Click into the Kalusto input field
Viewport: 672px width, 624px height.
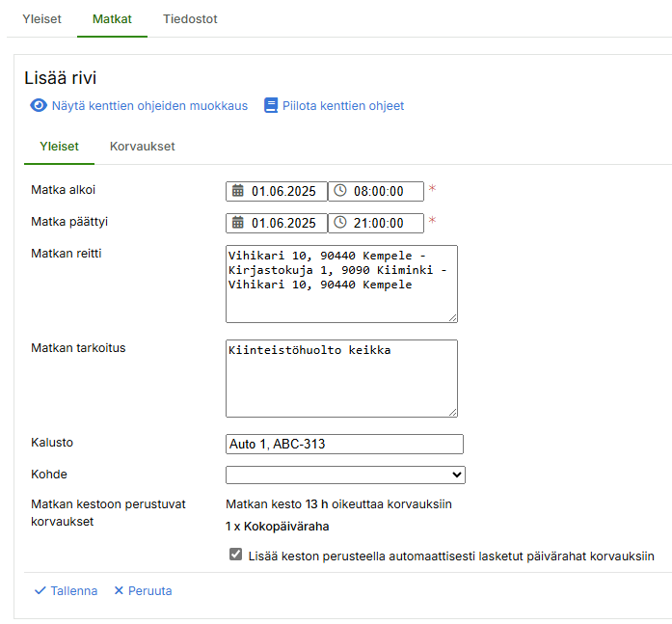pos(344,444)
